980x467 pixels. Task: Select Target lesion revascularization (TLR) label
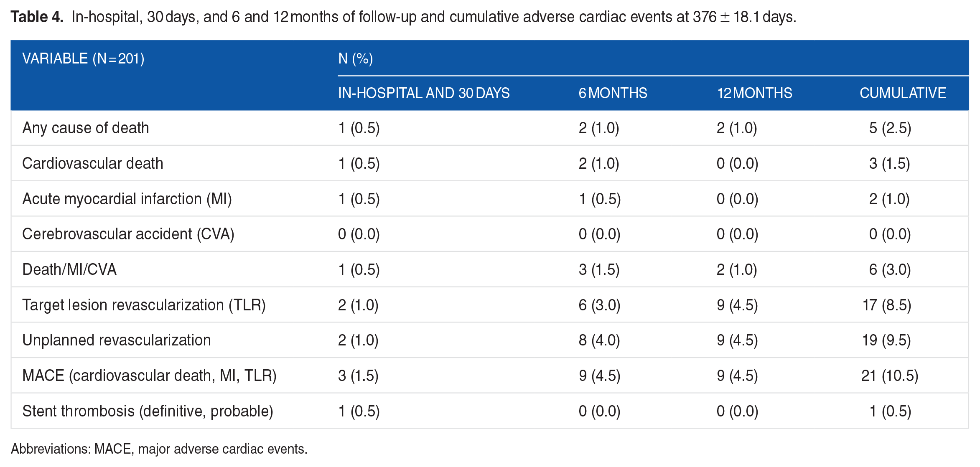coord(144,305)
